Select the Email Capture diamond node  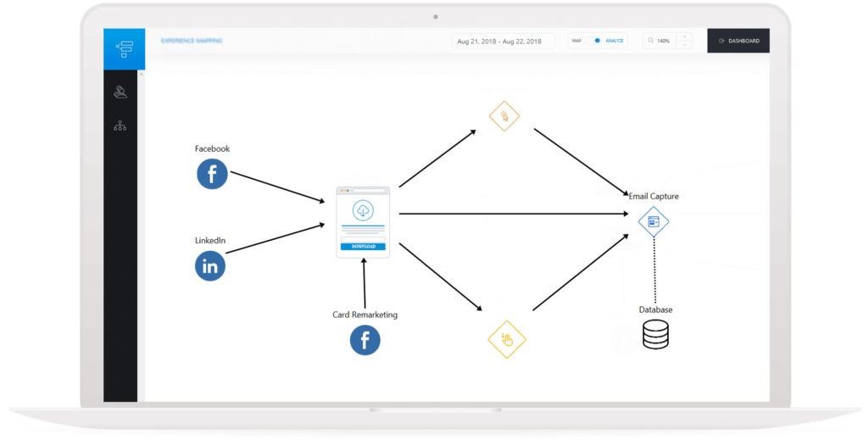coord(654,221)
